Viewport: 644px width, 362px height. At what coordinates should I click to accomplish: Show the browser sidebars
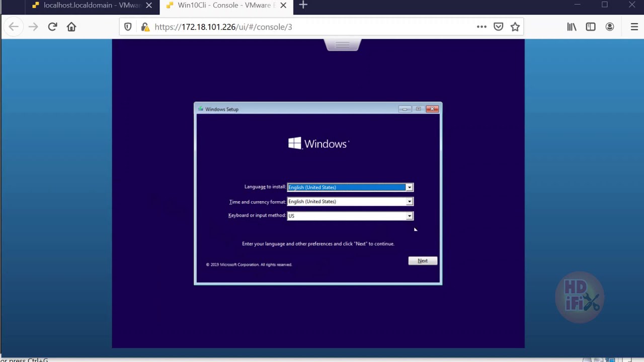[x=591, y=27]
